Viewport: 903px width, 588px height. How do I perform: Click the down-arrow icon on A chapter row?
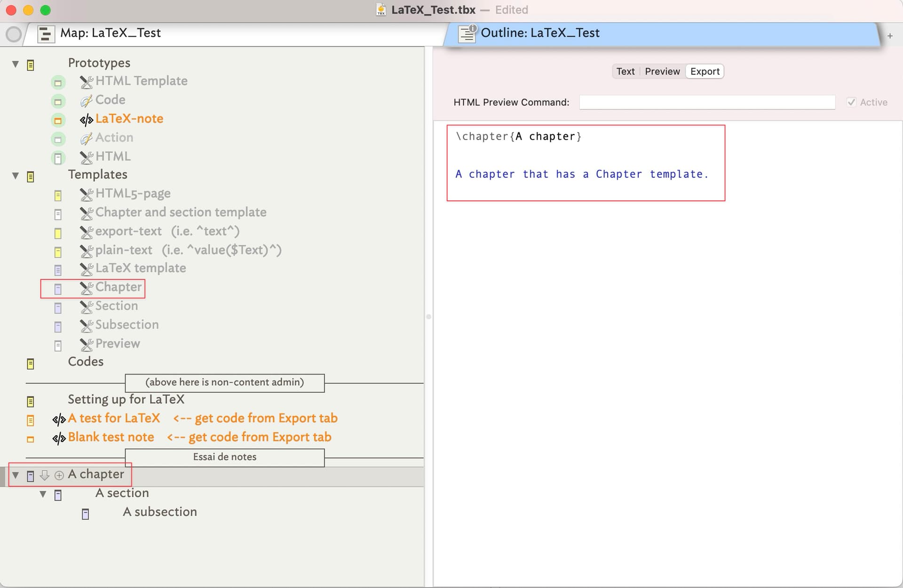(x=45, y=476)
